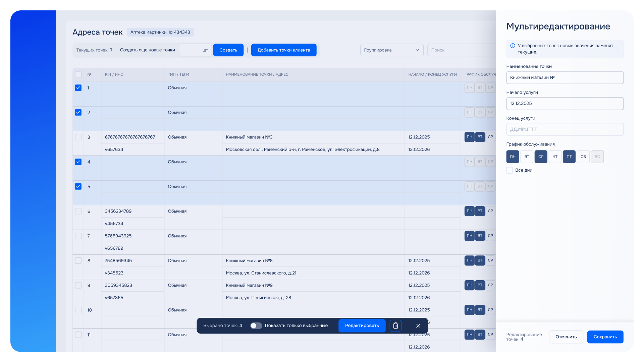Click the Сохранить button
Viewport: 644px width, 362px height.
(605, 337)
